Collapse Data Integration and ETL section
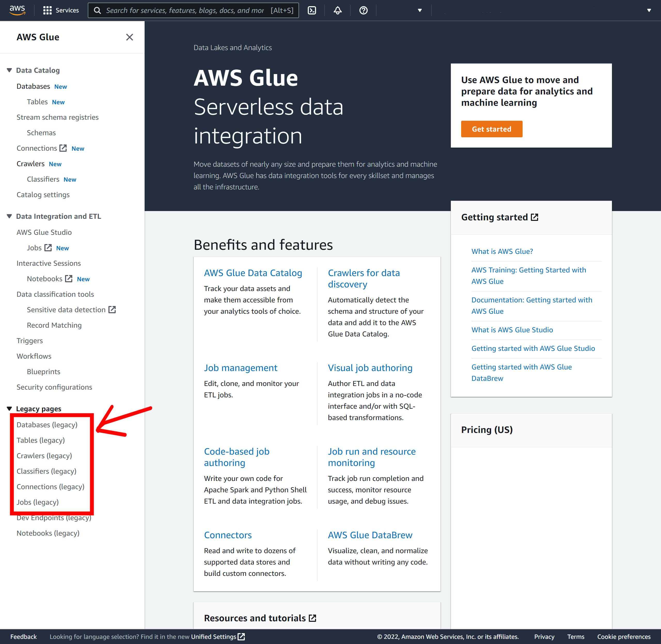 tap(9, 216)
